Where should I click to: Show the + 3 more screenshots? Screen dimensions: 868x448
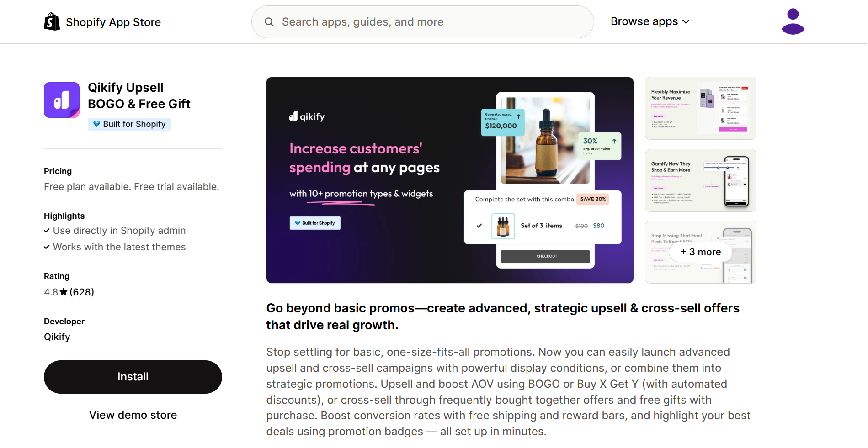(x=700, y=252)
